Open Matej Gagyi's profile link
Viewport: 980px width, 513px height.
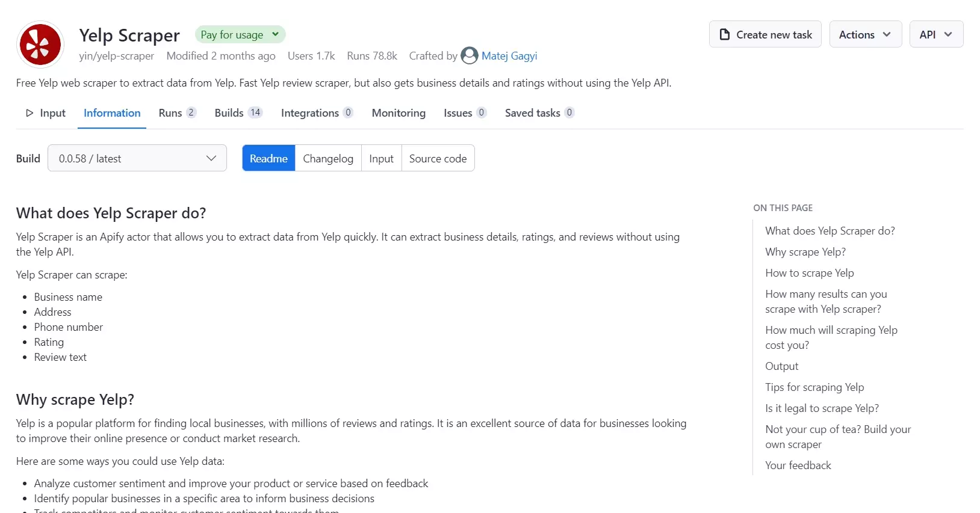point(509,56)
